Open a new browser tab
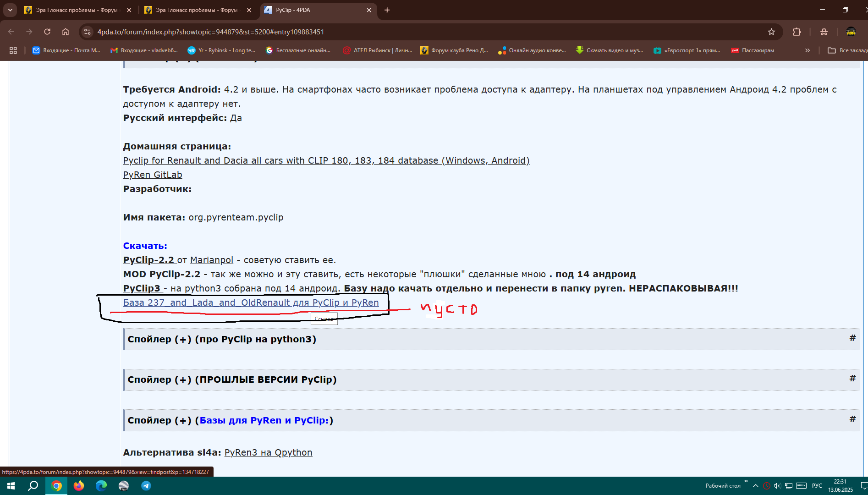The width and height of the screenshot is (868, 495). pos(387,10)
